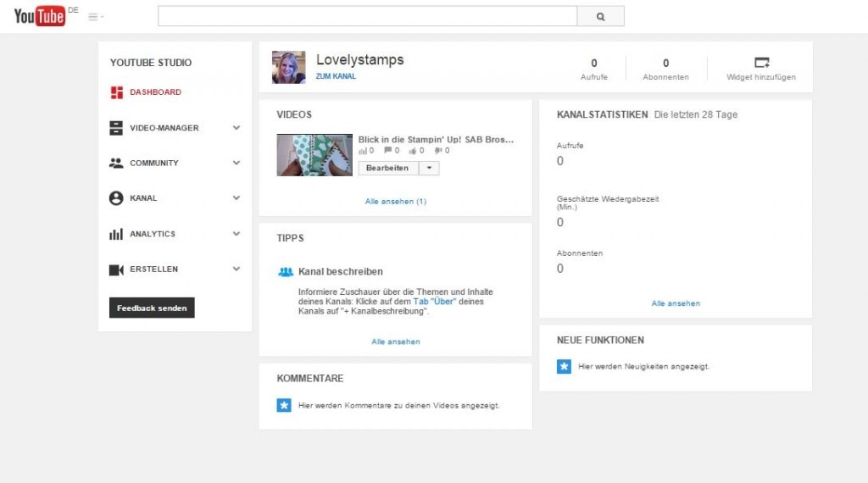Click the Neue Funktionen heading
Screen dimensions: 868x483
(600, 341)
